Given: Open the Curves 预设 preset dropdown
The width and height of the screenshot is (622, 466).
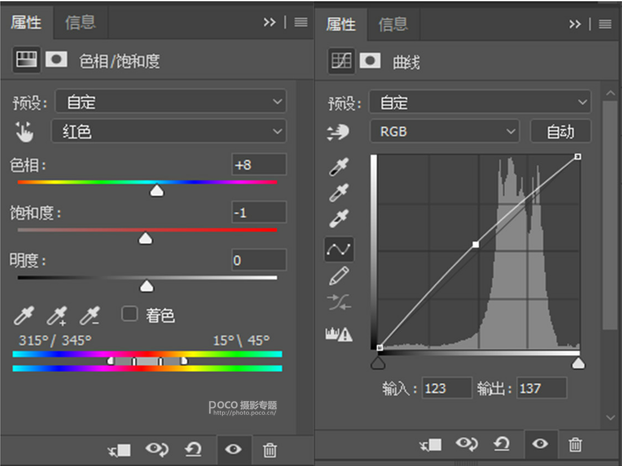Looking at the screenshot, I should point(480,103).
